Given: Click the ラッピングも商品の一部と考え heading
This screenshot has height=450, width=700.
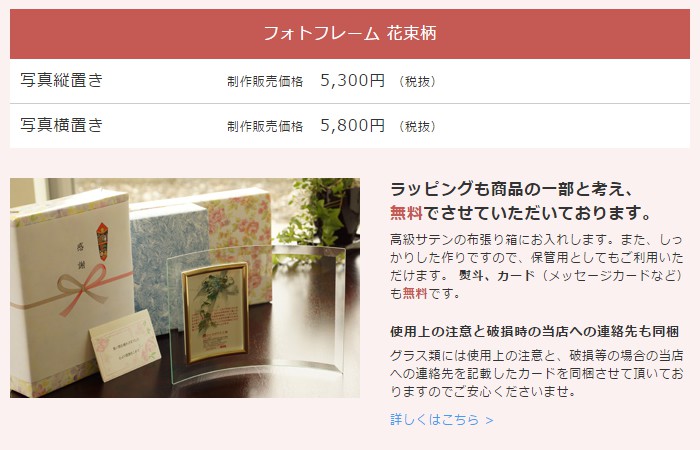Looking at the screenshot, I should tap(512, 189).
